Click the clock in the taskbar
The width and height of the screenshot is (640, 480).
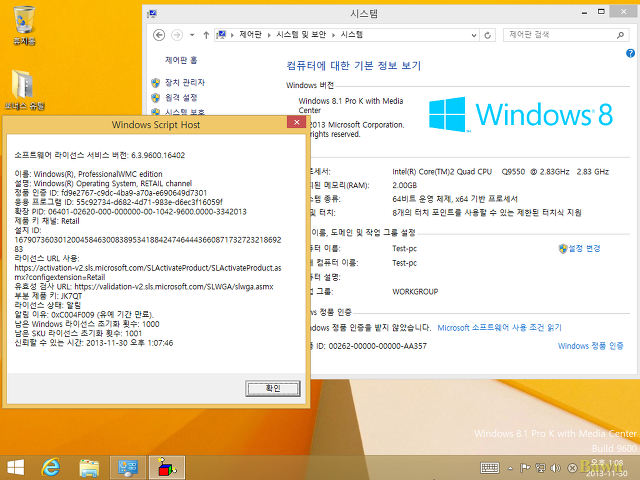(607, 468)
